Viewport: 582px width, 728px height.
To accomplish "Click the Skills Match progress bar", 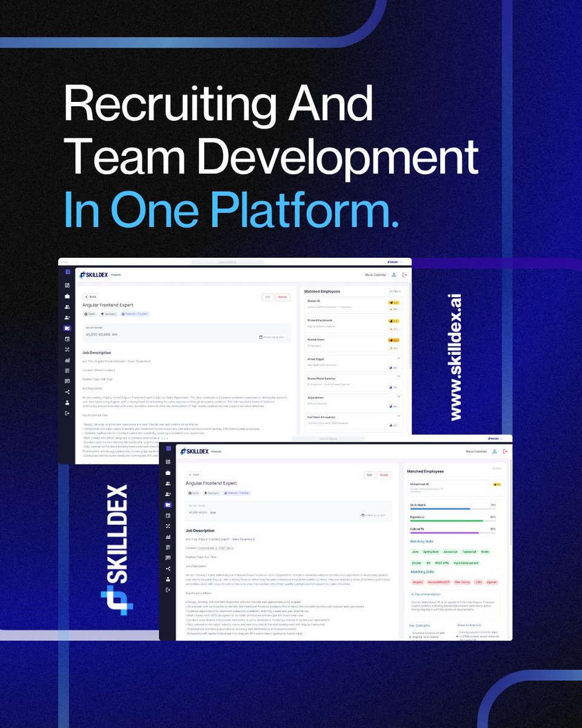I will pyautogui.click(x=453, y=508).
